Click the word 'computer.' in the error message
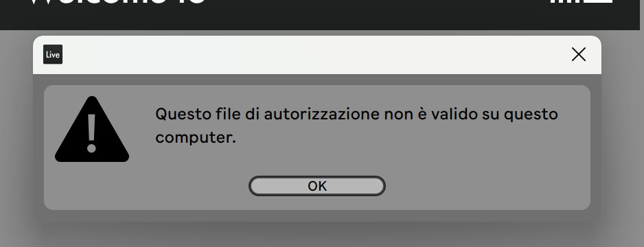644x247 pixels. pos(196,138)
